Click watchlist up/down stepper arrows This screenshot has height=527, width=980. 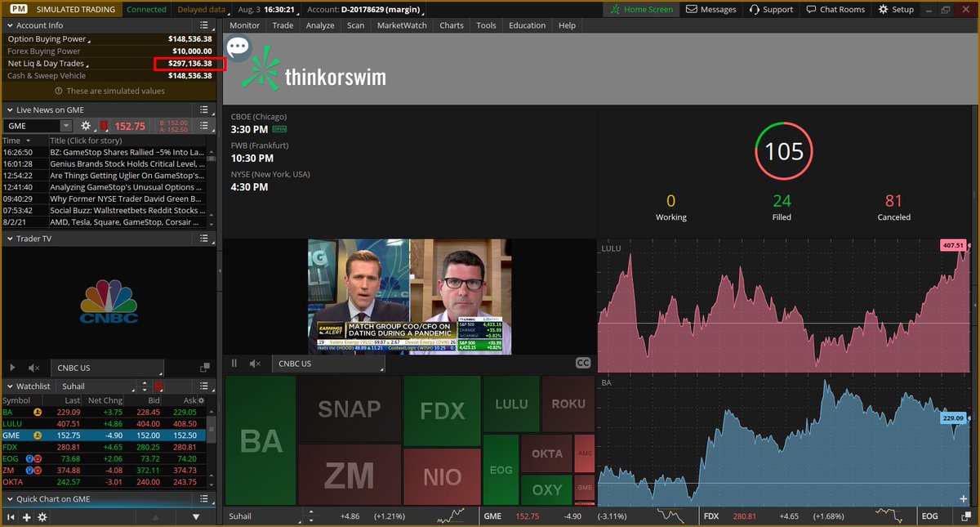click(143, 386)
